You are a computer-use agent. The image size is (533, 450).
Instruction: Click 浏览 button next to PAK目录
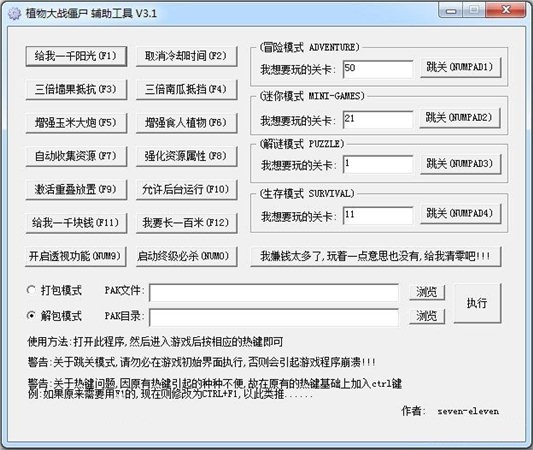tap(427, 316)
